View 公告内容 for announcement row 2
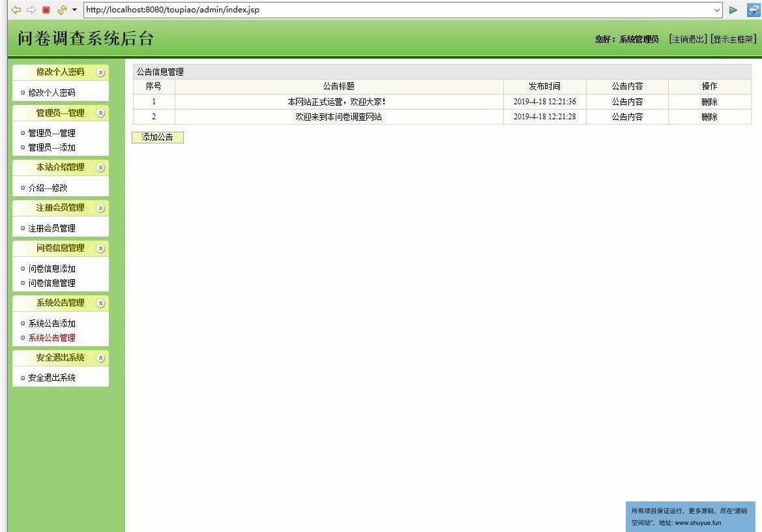Viewport: 762px width, 532px height. tap(627, 117)
